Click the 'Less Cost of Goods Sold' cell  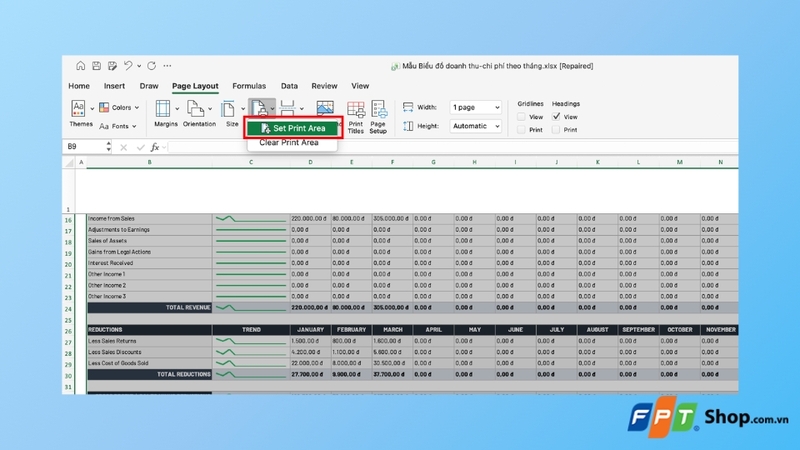[x=149, y=363]
